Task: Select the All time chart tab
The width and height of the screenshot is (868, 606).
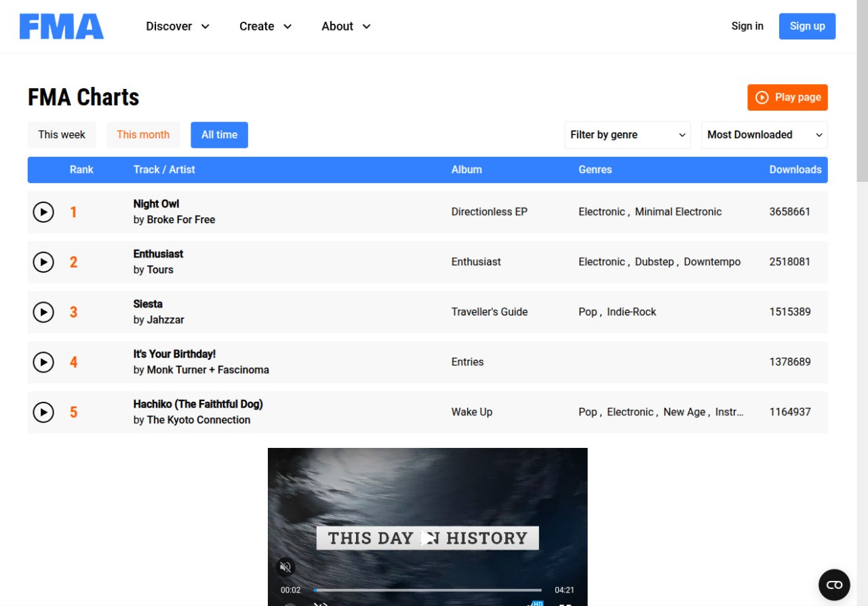Action: tap(219, 135)
